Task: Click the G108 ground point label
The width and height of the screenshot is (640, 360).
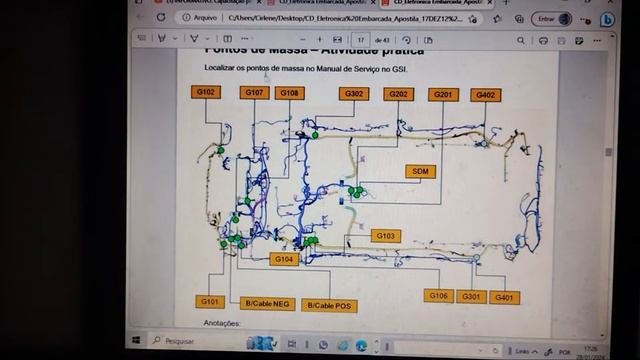Action: click(289, 93)
